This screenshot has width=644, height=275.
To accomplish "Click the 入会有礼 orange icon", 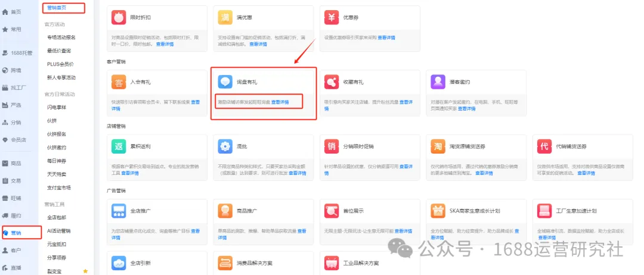I will click(119, 82).
